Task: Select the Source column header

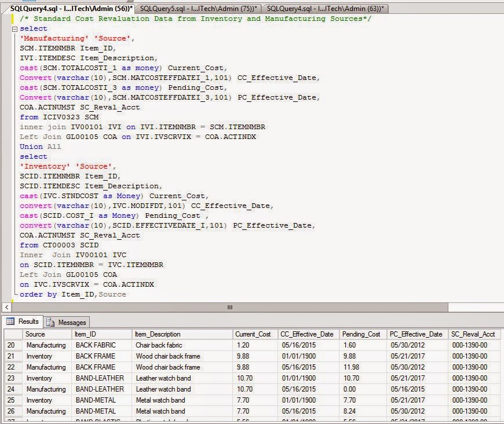Action: pos(48,334)
